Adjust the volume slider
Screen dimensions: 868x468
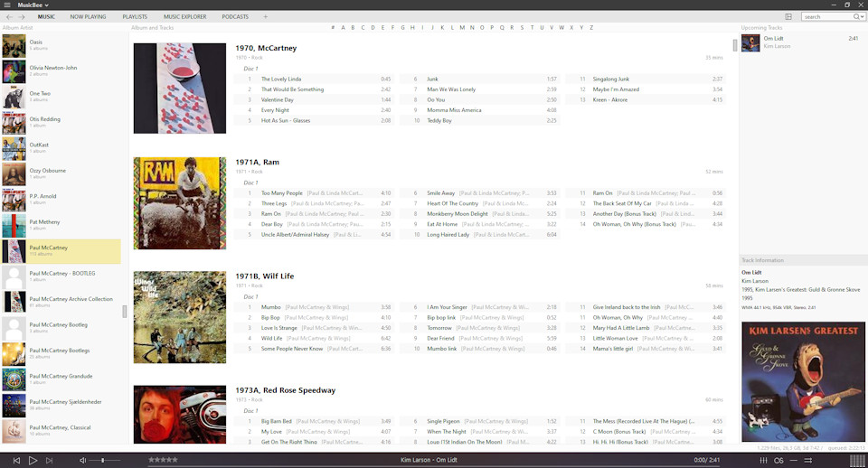[x=103, y=460]
